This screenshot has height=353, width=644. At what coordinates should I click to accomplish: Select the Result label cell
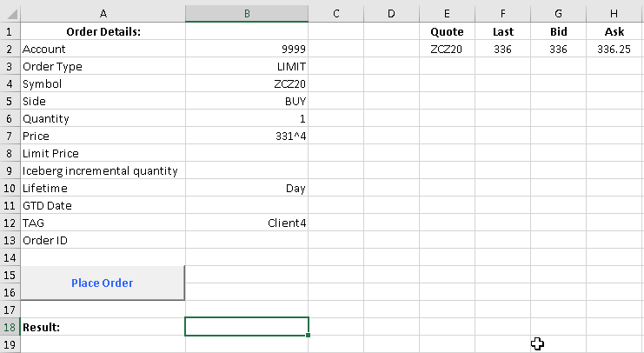[102, 327]
